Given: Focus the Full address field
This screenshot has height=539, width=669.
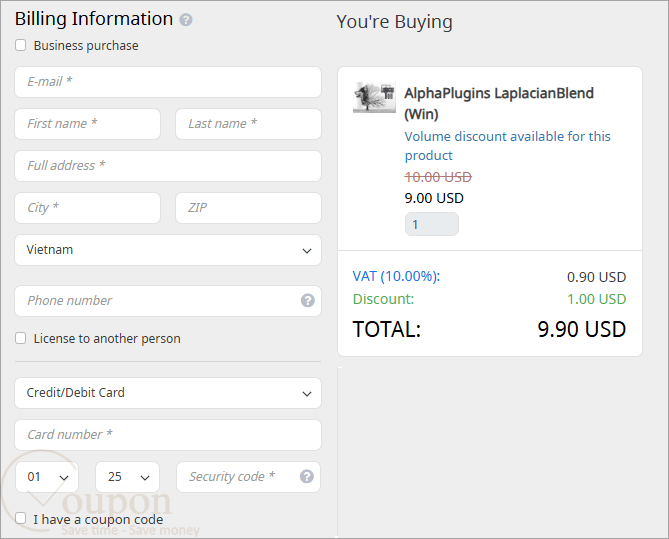Looking at the screenshot, I should coord(168,166).
